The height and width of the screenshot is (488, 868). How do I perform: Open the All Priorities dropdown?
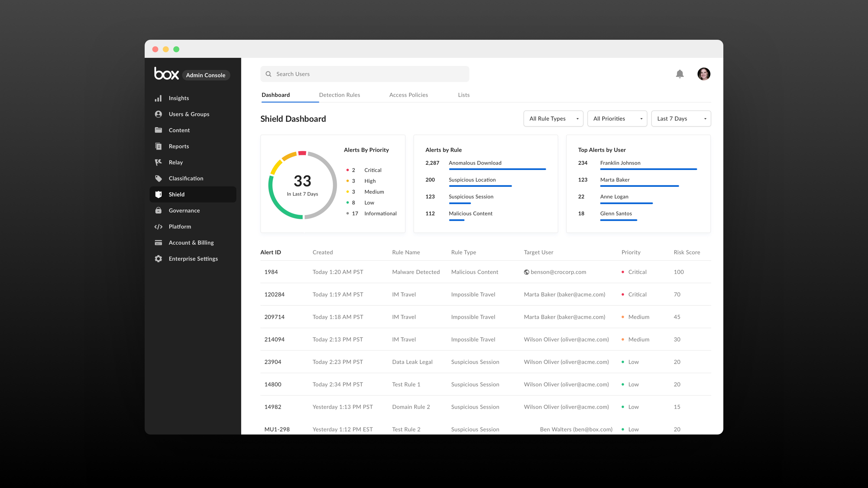(617, 119)
